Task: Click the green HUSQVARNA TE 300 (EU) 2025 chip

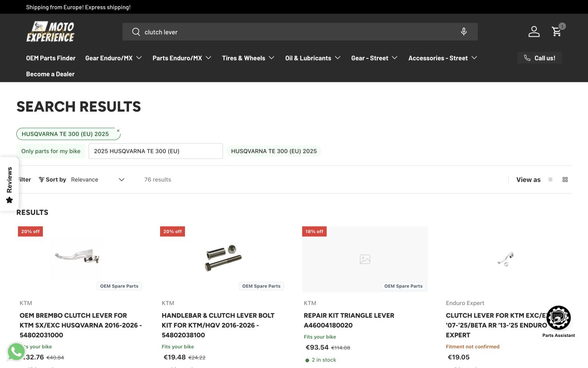Action: pos(274,151)
